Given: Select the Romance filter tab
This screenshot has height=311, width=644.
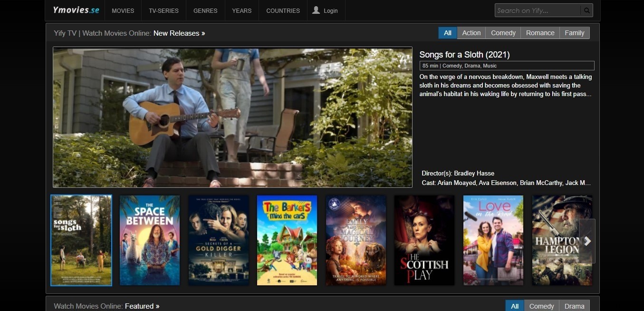Looking at the screenshot, I should pyautogui.click(x=540, y=33).
